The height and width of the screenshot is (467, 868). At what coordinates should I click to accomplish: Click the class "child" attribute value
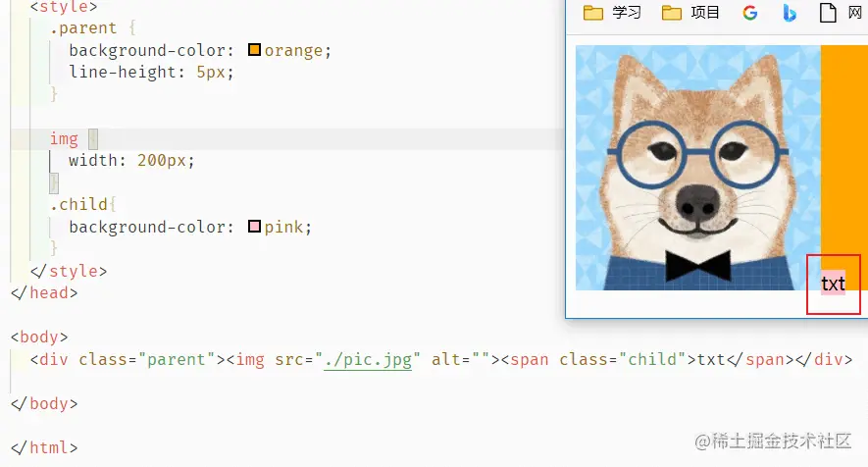pos(652,359)
